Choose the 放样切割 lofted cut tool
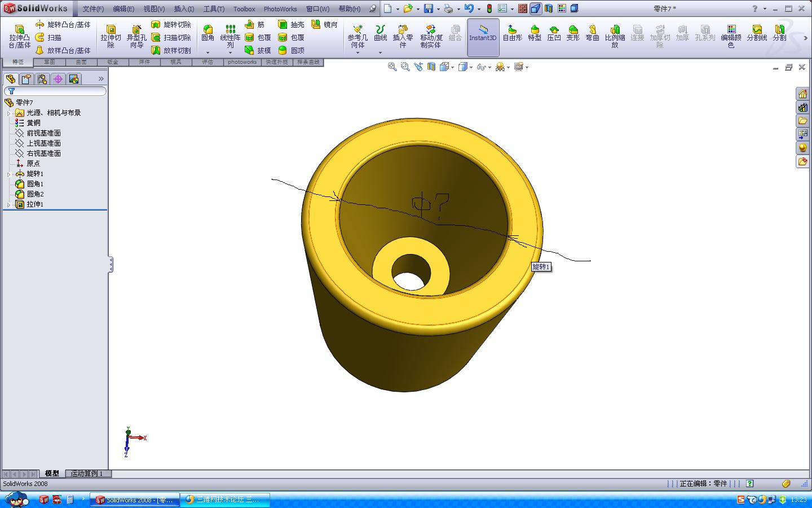 click(171, 50)
